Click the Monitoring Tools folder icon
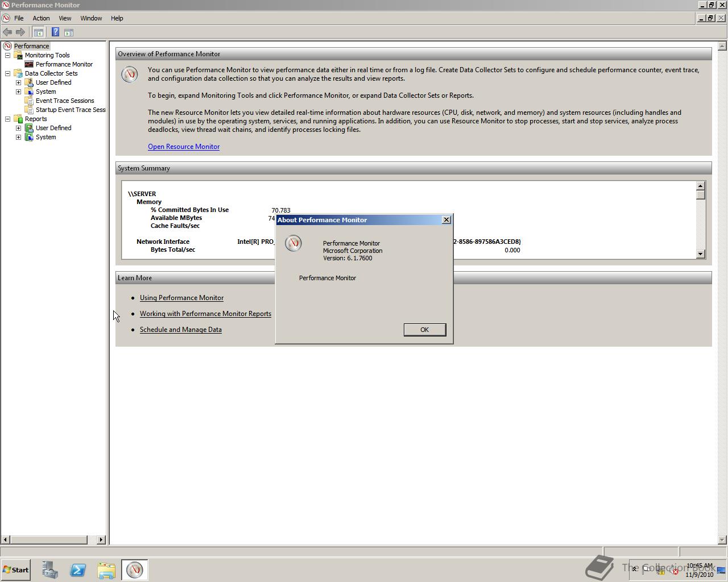The image size is (728, 582). (x=18, y=55)
